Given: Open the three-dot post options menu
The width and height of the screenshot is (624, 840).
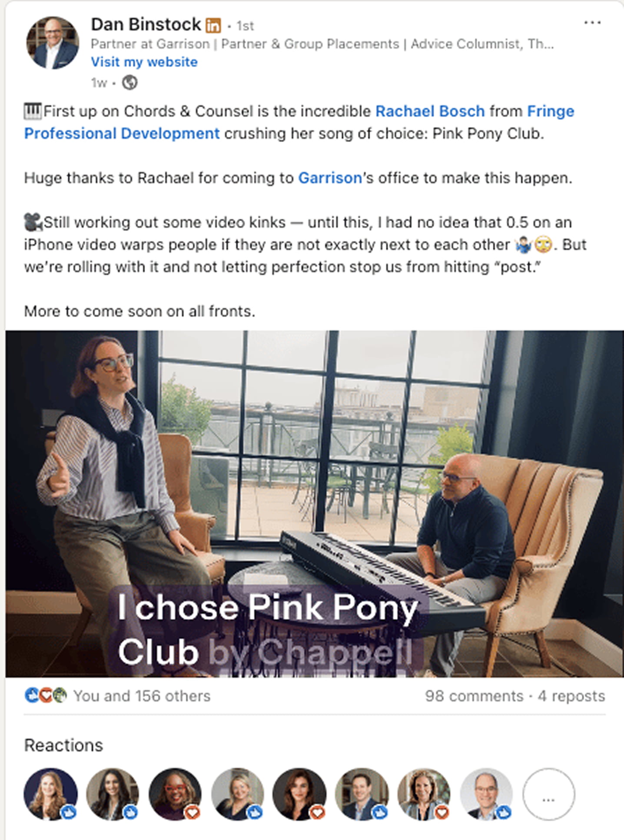Looking at the screenshot, I should coord(592,23).
